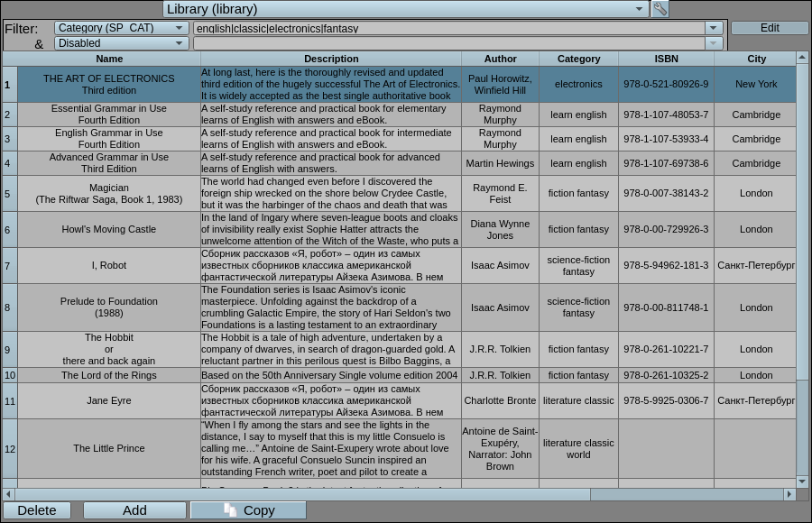Select Advanced Grammar in Use name cell

coord(109,163)
